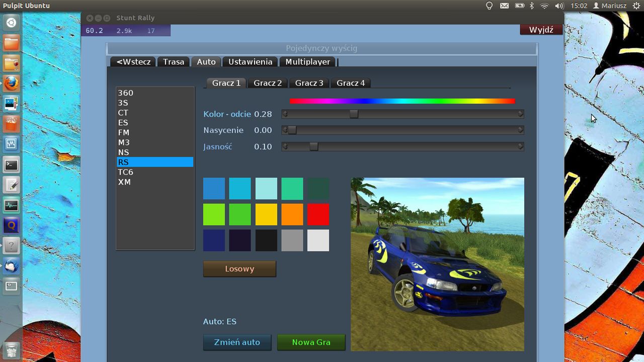
Task: Open the Files manager in the dock
Action: 12,43
